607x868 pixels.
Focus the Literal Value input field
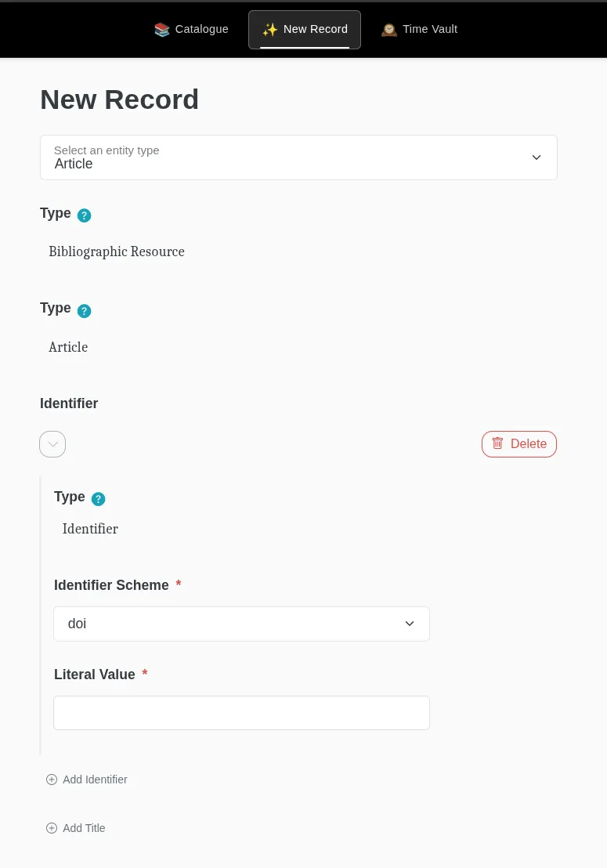(241, 713)
